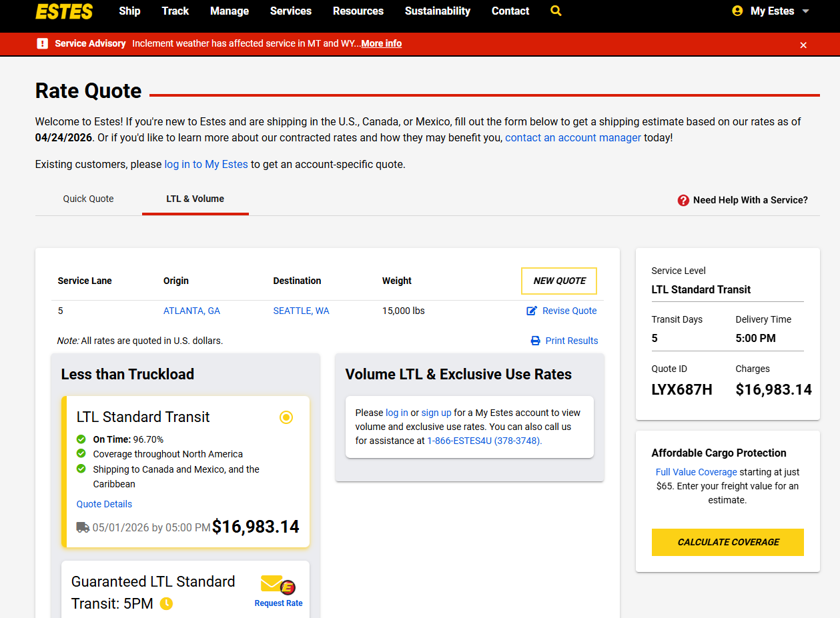Click the green check beside On Time
Viewport: 840px width, 618px height.
click(81, 439)
